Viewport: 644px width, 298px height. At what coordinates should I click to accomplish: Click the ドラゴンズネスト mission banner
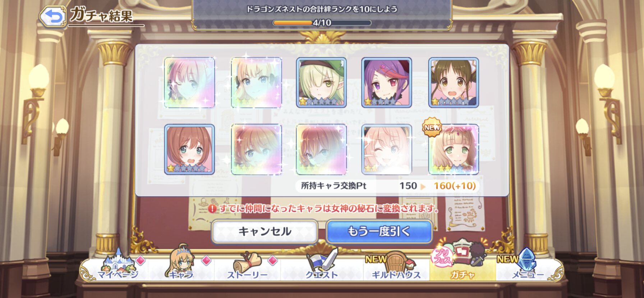click(322, 14)
